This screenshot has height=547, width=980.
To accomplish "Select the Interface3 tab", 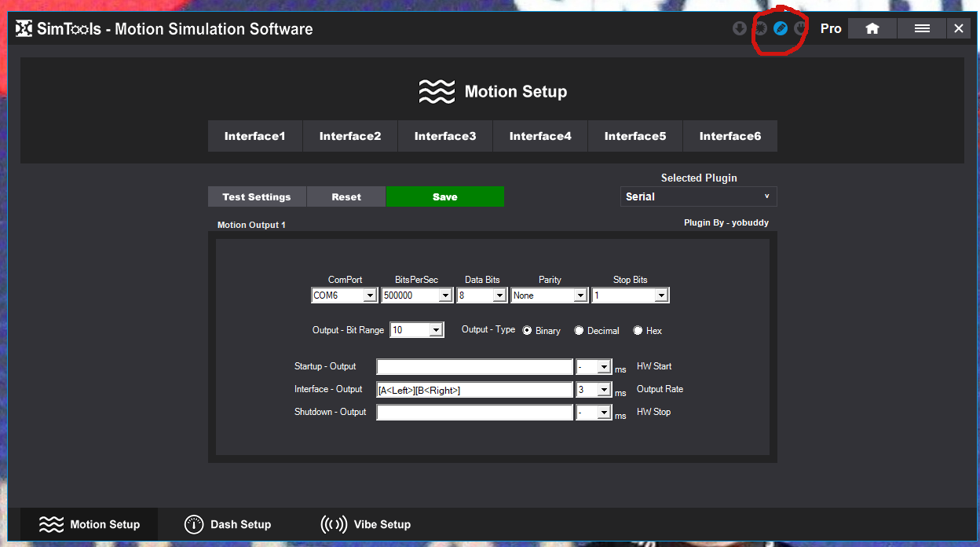I will [445, 136].
